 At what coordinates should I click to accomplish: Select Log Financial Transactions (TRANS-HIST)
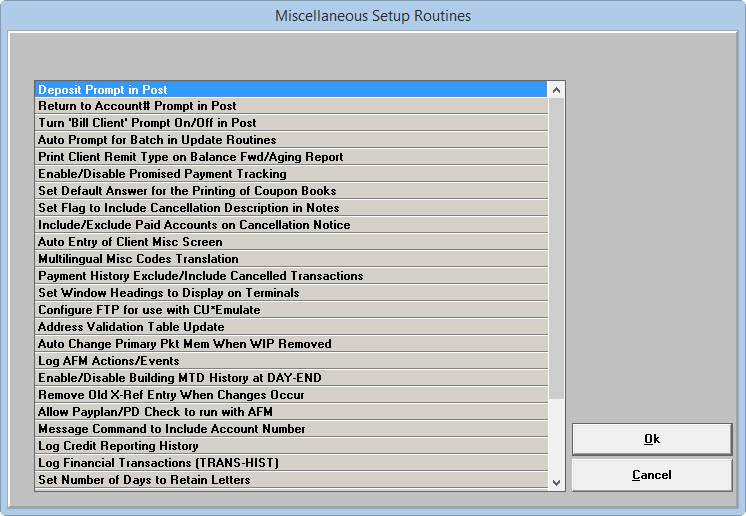pos(290,463)
